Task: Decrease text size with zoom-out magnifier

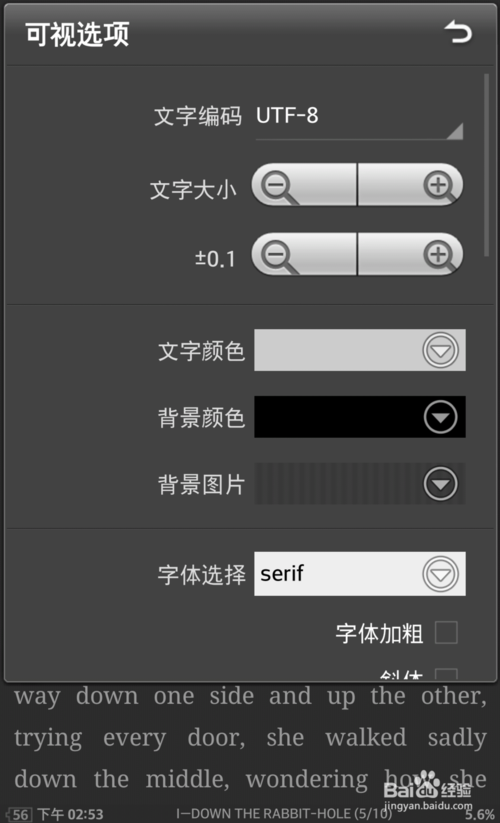Action: pyautogui.click(x=304, y=185)
